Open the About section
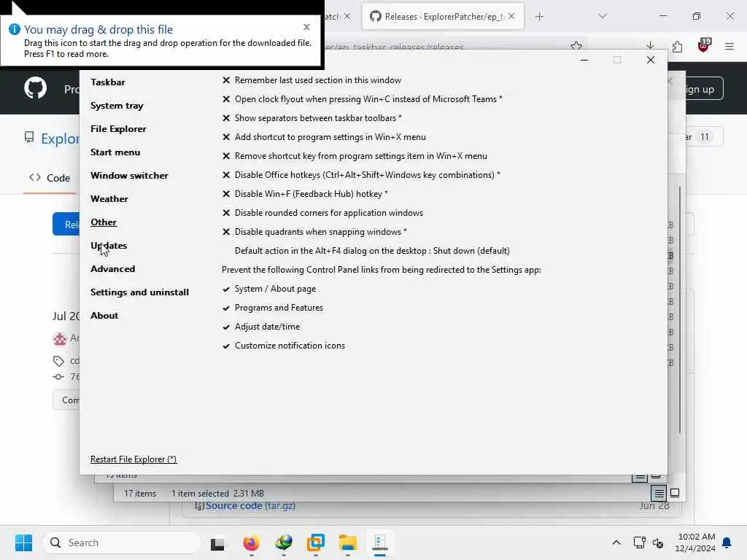Screen dimensions: 747x560 [104, 315]
